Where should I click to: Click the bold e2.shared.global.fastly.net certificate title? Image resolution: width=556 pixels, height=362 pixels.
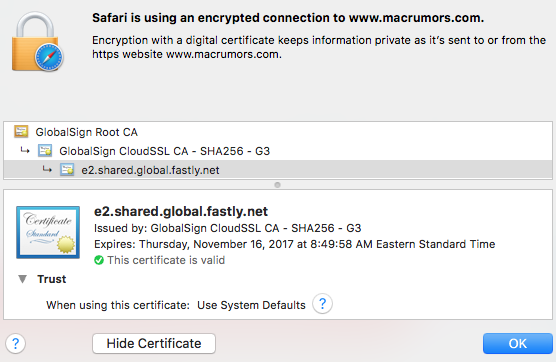point(181,212)
